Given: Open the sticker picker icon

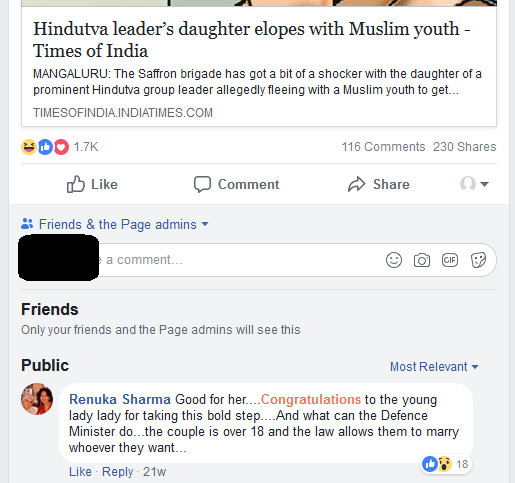Looking at the screenshot, I should 478,260.
